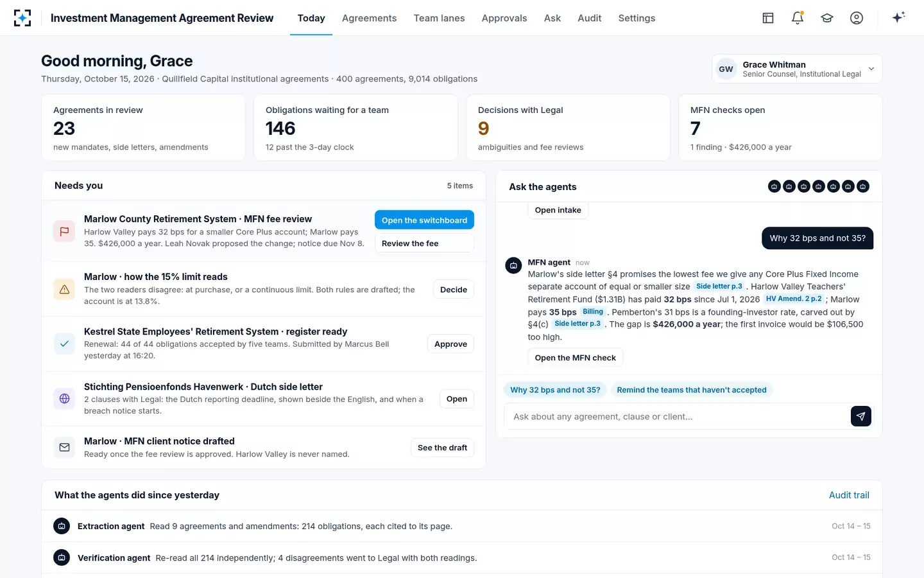Open the Billing citation chip
The height and width of the screenshot is (578, 924).
coord(593,311)
